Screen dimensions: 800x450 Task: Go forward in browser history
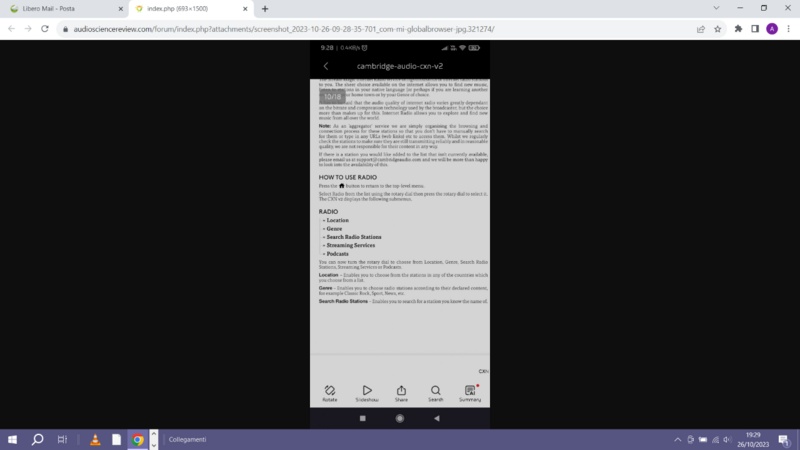tap(28, 29)
